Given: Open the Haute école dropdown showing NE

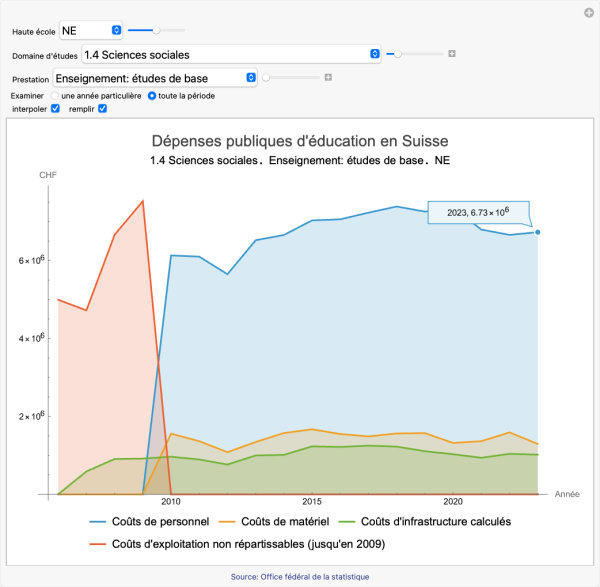Looking at the screenshot, I should pos(91,31).
